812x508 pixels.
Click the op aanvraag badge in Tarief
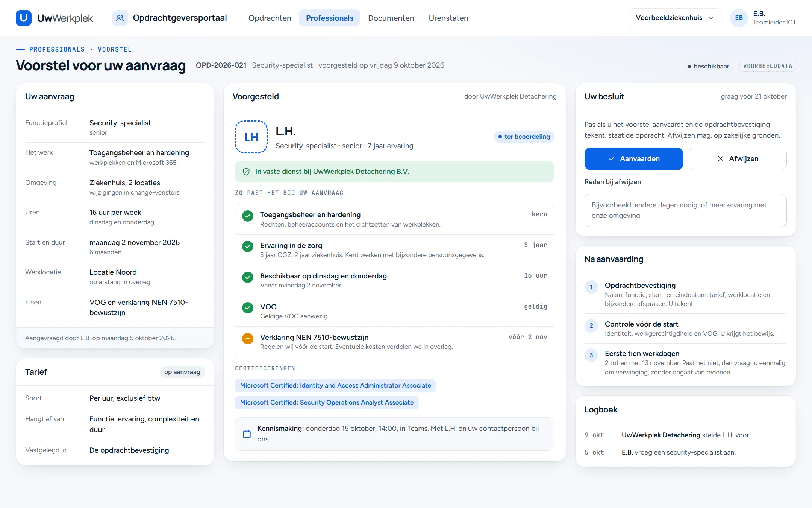point(182,372)
